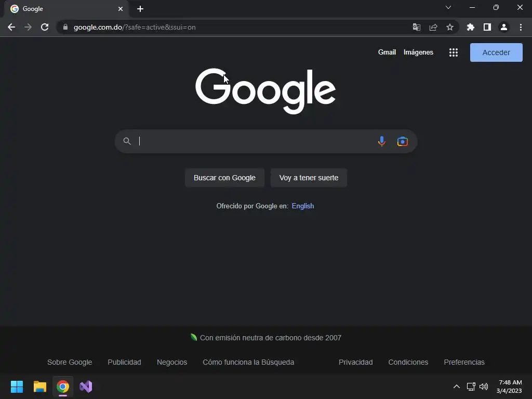Viewport: 532px width, 399px height.
Task: Open network status tray icon
Action: pos(471,387)
